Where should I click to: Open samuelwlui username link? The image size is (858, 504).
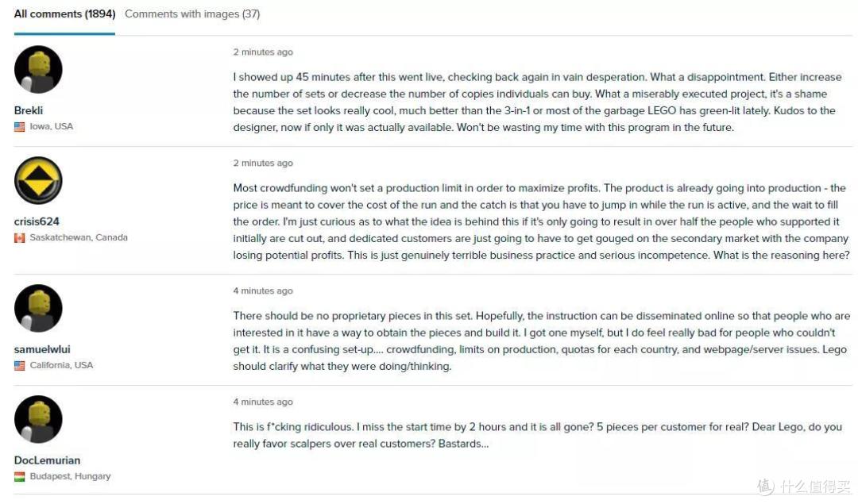(42, 349)
